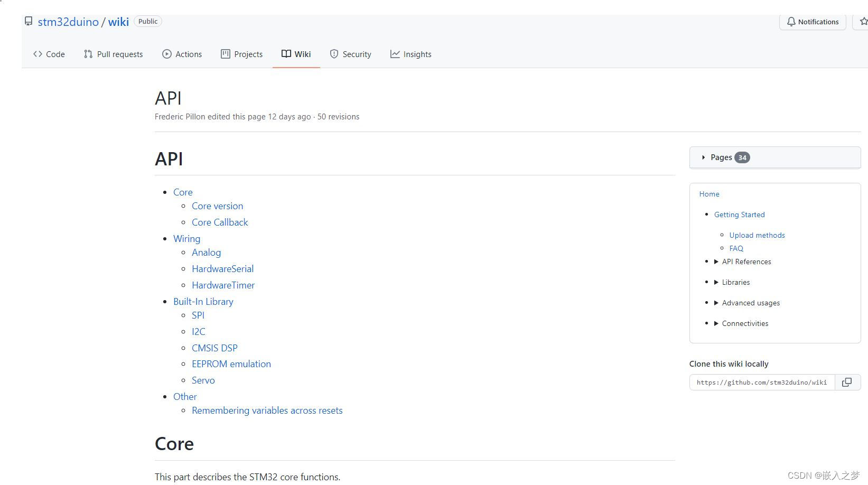Go to EEPROM emulation section
Screen dimensions: 868x485
click(231, 363)
